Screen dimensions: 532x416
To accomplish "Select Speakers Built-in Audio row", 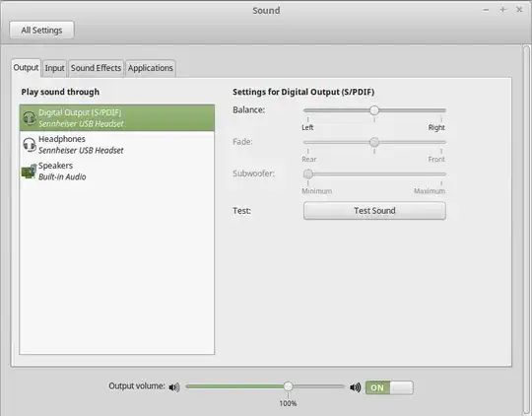I will click(x=117, y=171).
